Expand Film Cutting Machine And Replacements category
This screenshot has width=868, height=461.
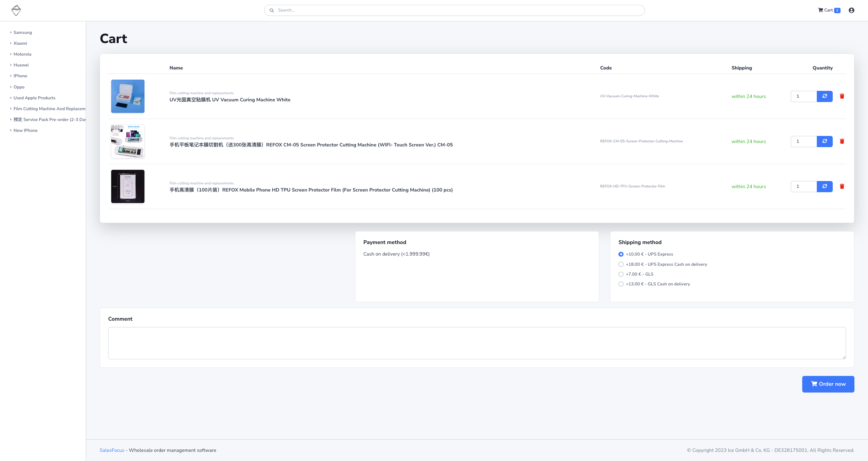[47, 109]
